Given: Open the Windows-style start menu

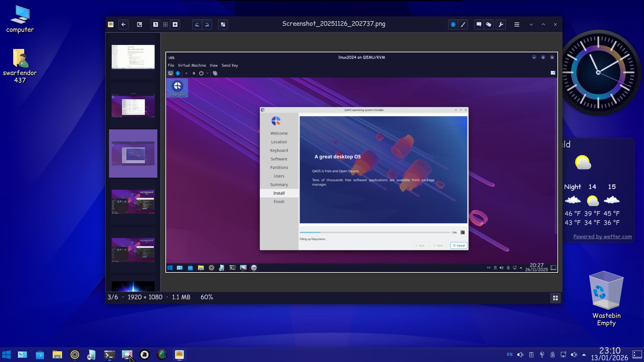Looking at the screenshot, I should 6,355.
